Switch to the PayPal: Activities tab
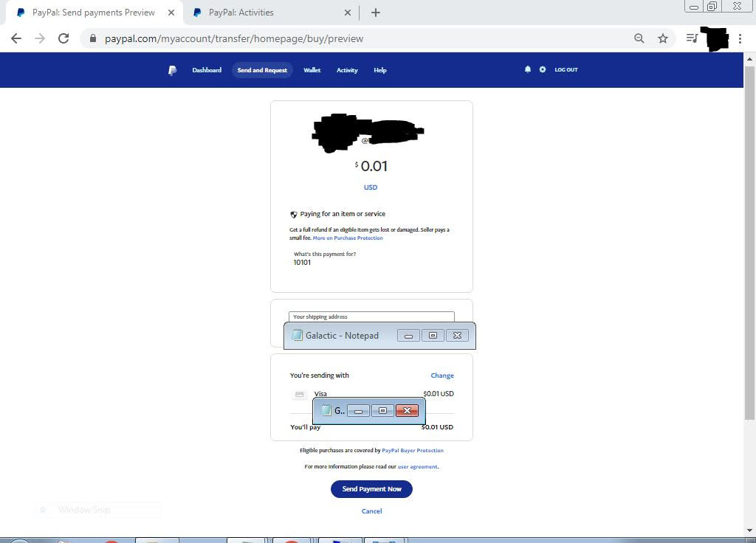756x543 pixels. tap(241, 13)
